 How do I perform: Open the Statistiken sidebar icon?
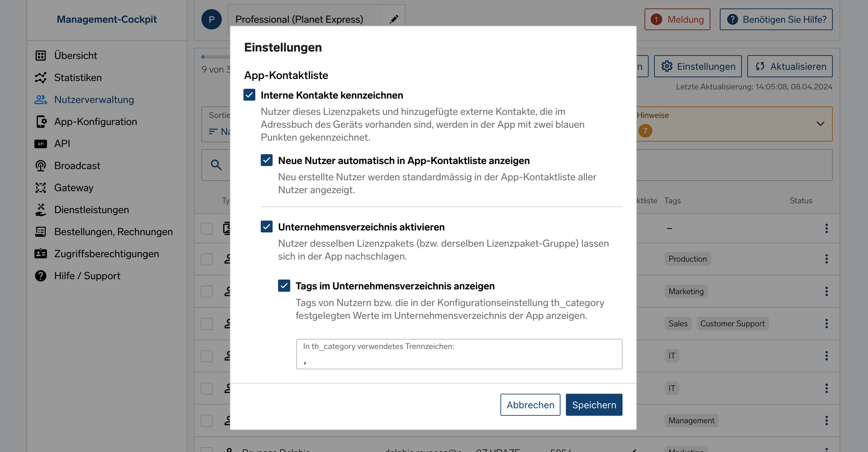(41, 78)
